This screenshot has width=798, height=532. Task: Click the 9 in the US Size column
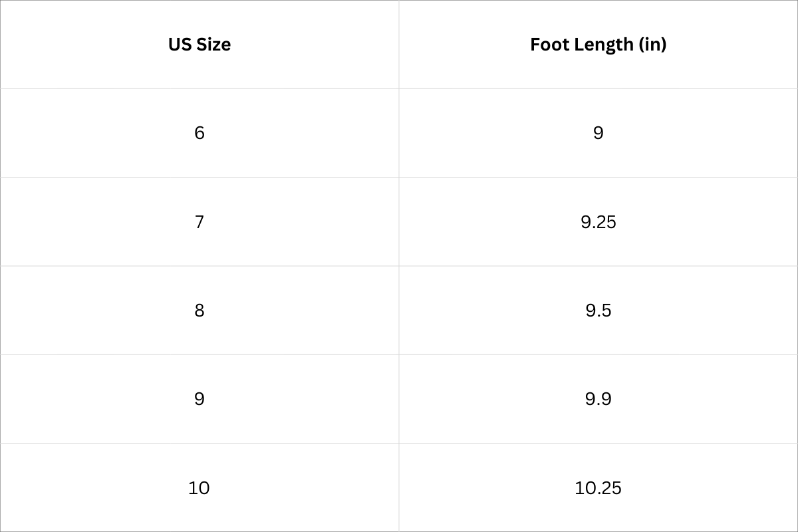click(x=199, y=399)
